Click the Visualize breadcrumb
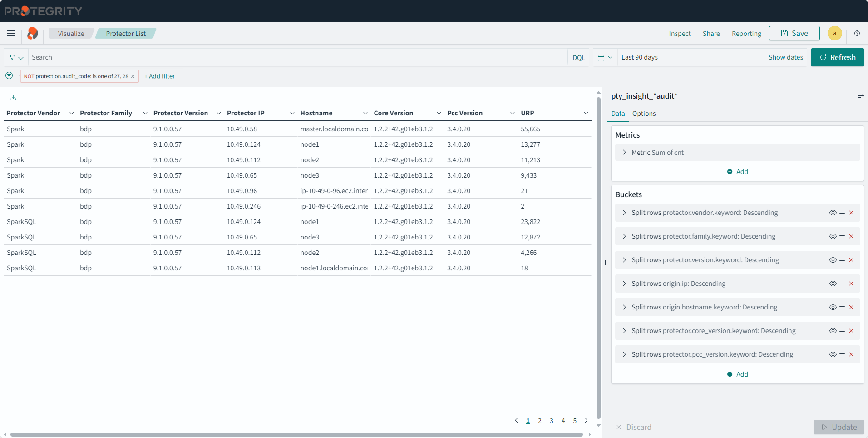 coord(71,33)
